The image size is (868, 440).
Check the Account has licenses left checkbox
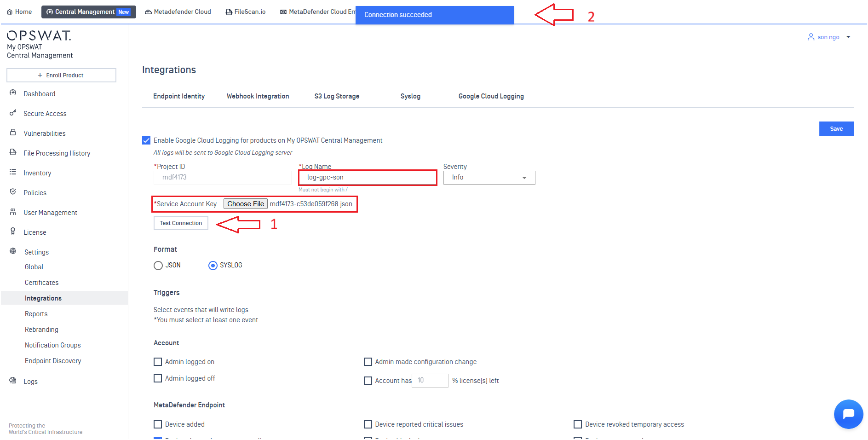(x=368, y=381)
